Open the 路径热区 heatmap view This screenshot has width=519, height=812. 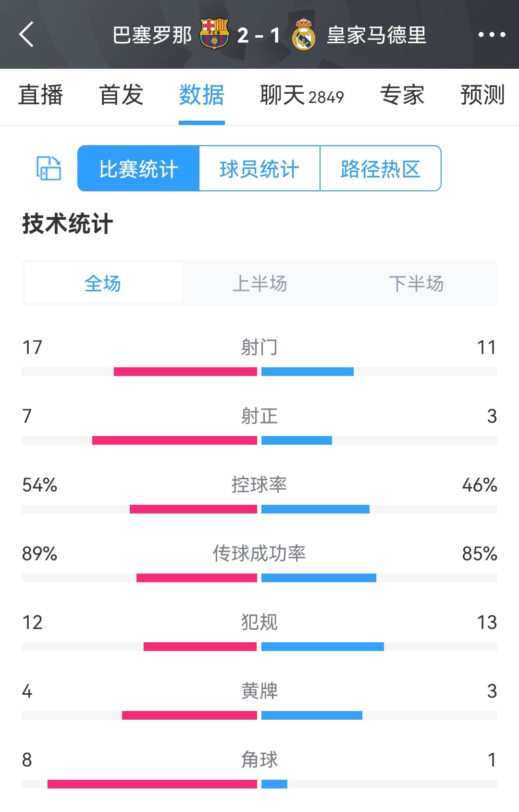[380, 169]
